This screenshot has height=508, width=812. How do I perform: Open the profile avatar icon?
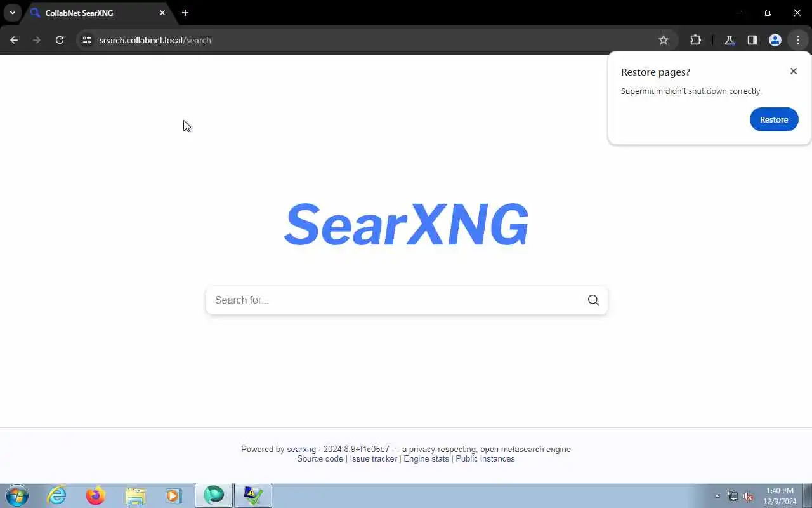pos(775,40)
